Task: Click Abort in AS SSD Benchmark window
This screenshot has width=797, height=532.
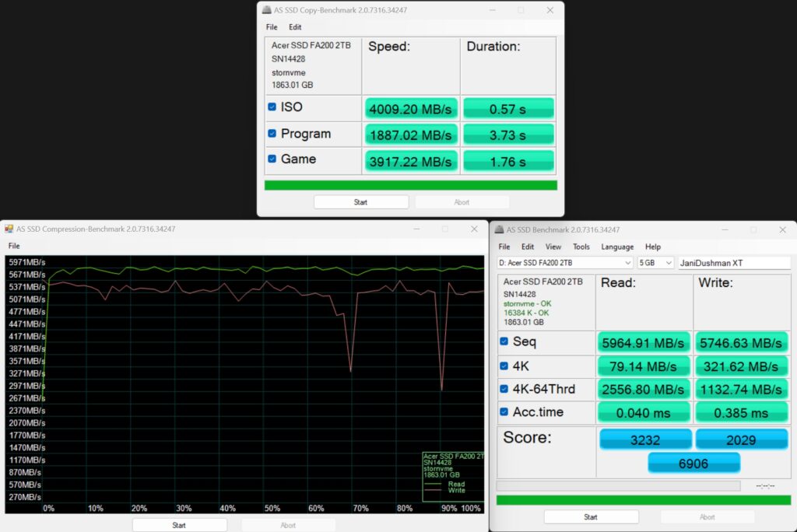Action: pos(707,516)
